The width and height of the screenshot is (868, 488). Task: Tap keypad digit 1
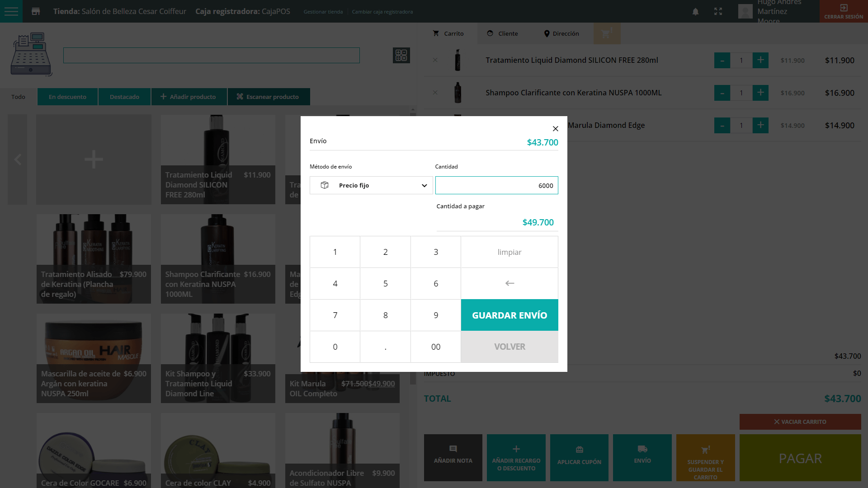pos(335,252)
